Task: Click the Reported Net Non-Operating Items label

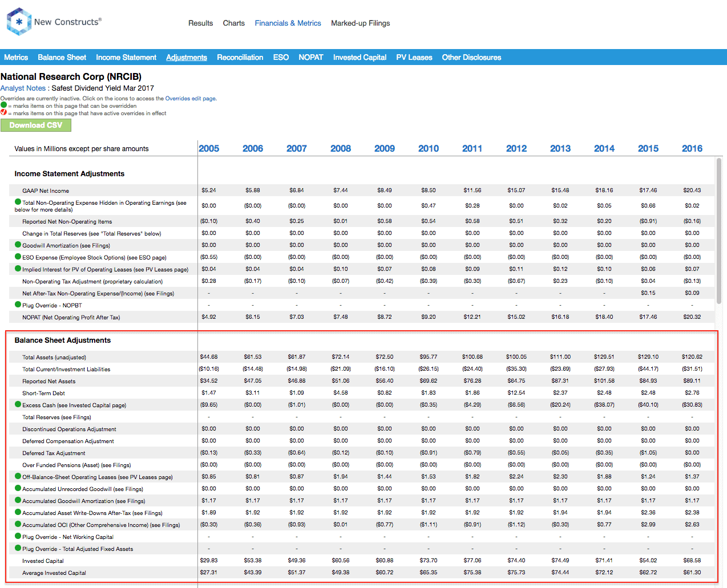Action: [67, 222]
